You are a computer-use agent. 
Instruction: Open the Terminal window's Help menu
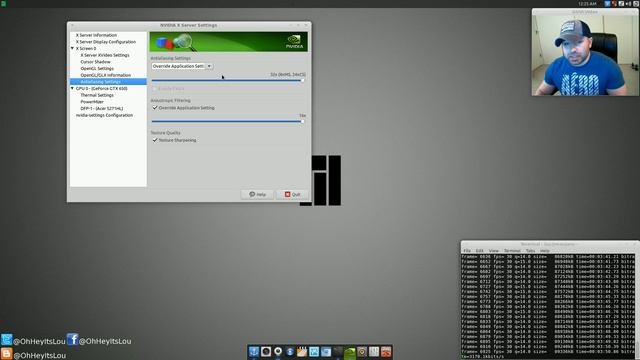click(x=545, y=251)
